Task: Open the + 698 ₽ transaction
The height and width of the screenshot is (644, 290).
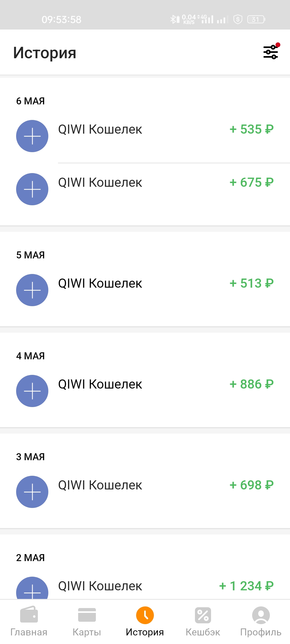Action: 252,485
